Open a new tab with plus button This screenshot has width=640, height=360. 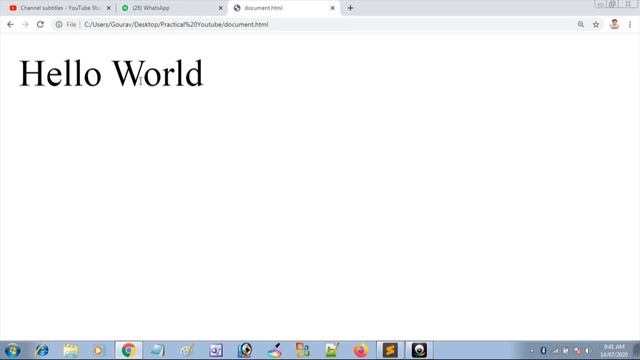350,8
